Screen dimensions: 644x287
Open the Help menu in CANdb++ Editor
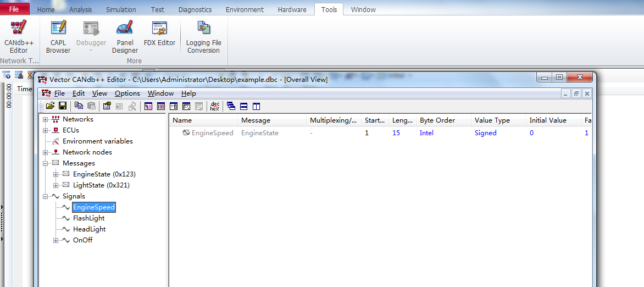(188, 93)
